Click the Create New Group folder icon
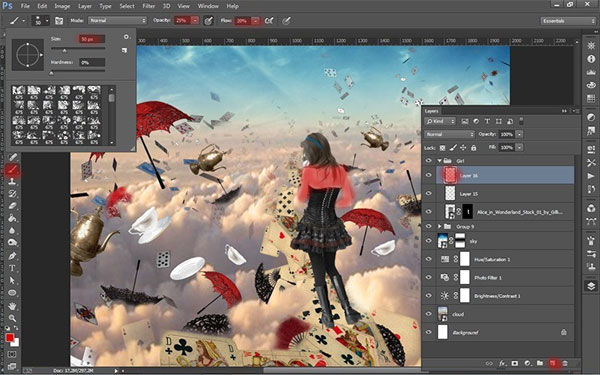Image resolution: width=600 pixels, height=375 pixels. (x=540, y=363)
